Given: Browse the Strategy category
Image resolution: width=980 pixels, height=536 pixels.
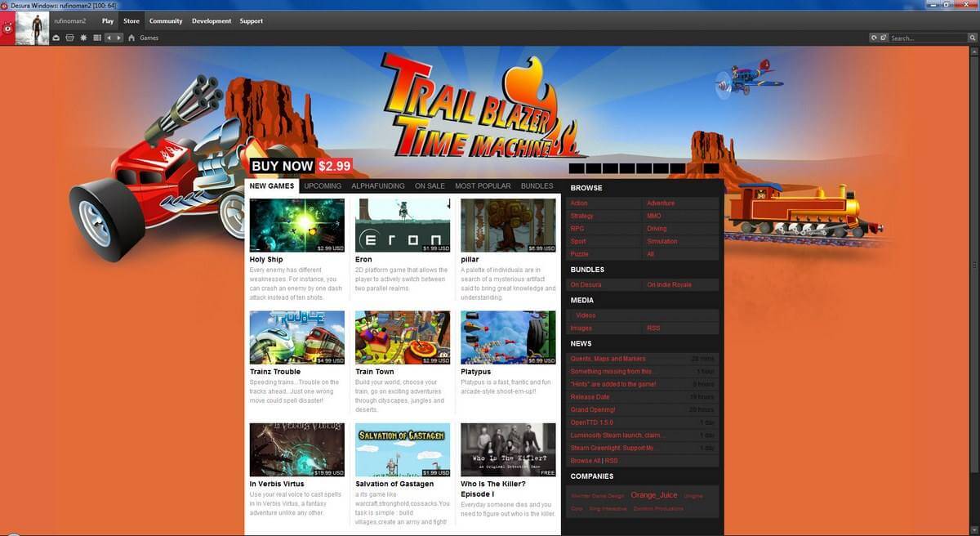Looking at the screenshot, I should (582, 216).
